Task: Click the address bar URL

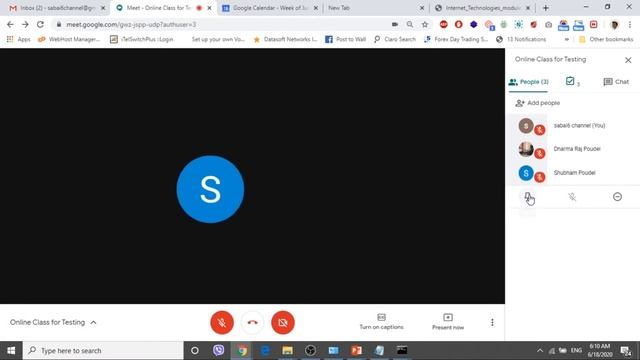Action: coord(131,24)
